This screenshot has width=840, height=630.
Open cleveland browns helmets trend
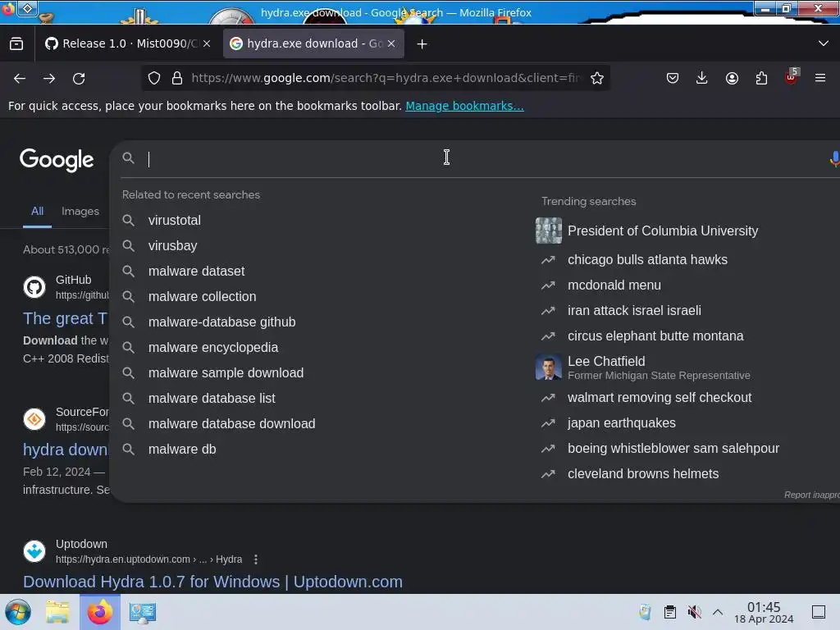point(643,473)
